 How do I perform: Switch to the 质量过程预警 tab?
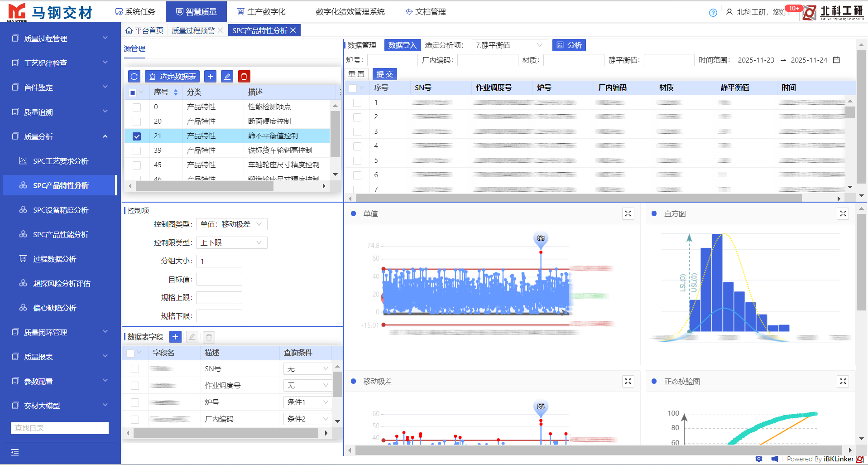tap(193, 30)
